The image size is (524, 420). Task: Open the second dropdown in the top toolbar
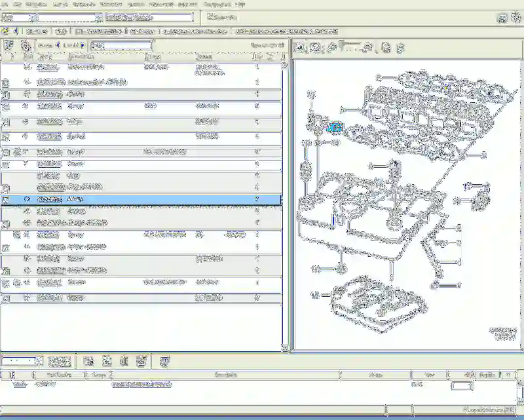tap(98, 18)
